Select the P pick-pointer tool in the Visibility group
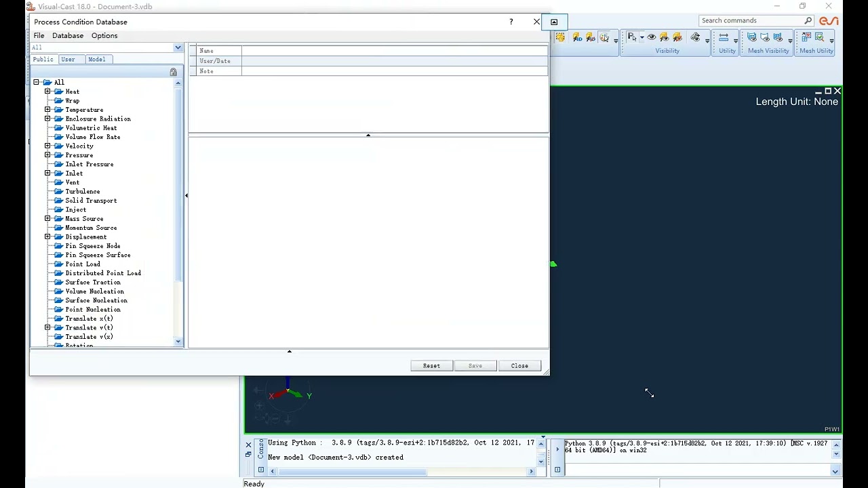The image size is (868, 488). [x=631, y=37]
